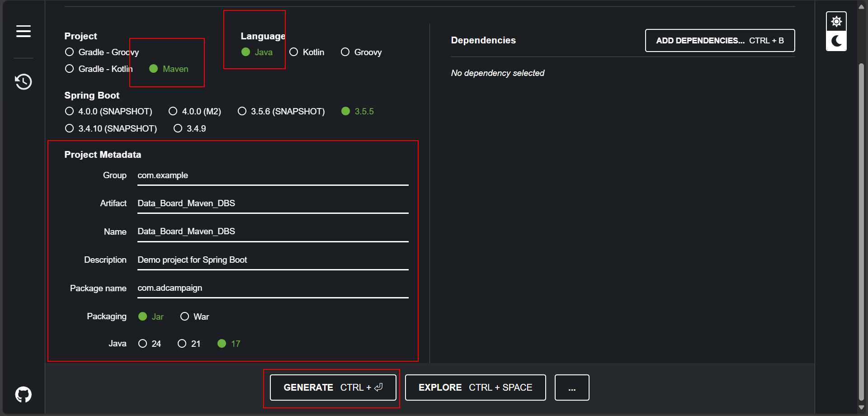Choose Spring Boot 3.4.9
Image resolution: width=868 pixels, height=416 pixels.
(x=189, y=128)
